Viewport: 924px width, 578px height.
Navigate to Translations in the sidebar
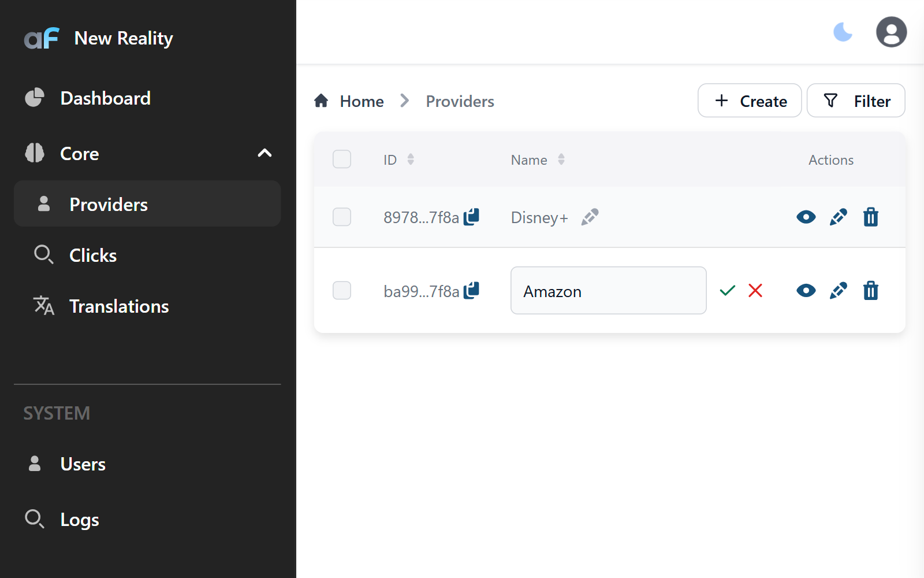click(x=119, y=306)
